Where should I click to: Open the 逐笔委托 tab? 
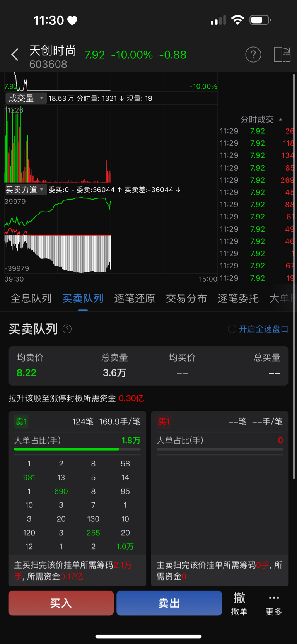coord(238,298)
